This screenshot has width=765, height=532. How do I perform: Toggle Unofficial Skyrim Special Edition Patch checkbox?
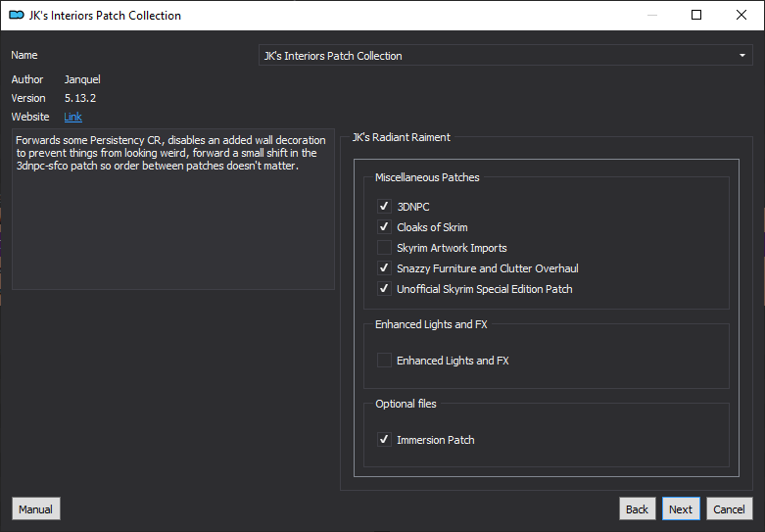(384, 288)
